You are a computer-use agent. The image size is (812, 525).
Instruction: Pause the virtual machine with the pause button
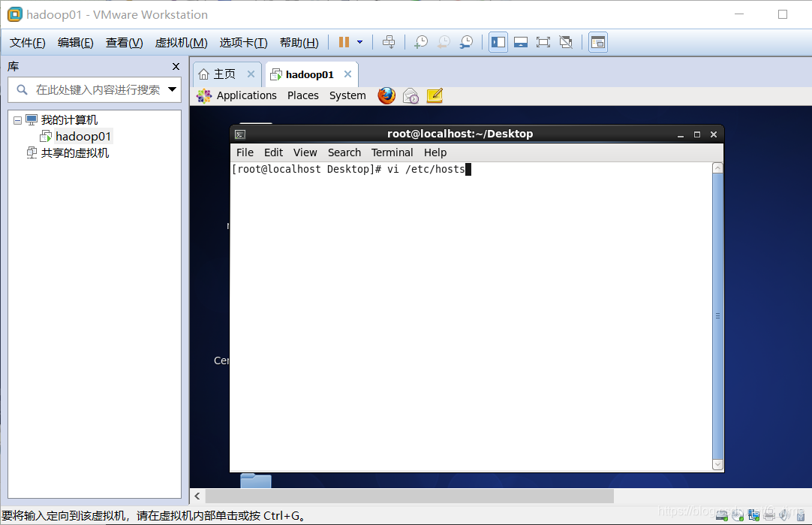(344, 42)
